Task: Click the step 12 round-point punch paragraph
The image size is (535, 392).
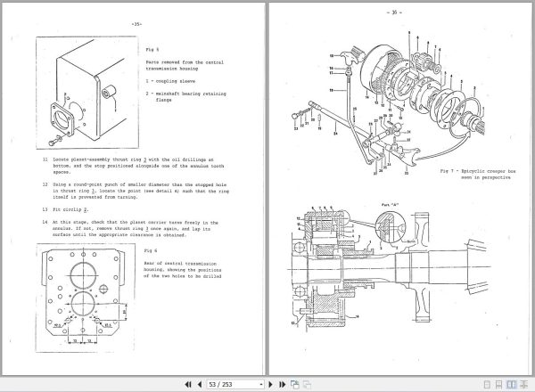Action: 136,191
